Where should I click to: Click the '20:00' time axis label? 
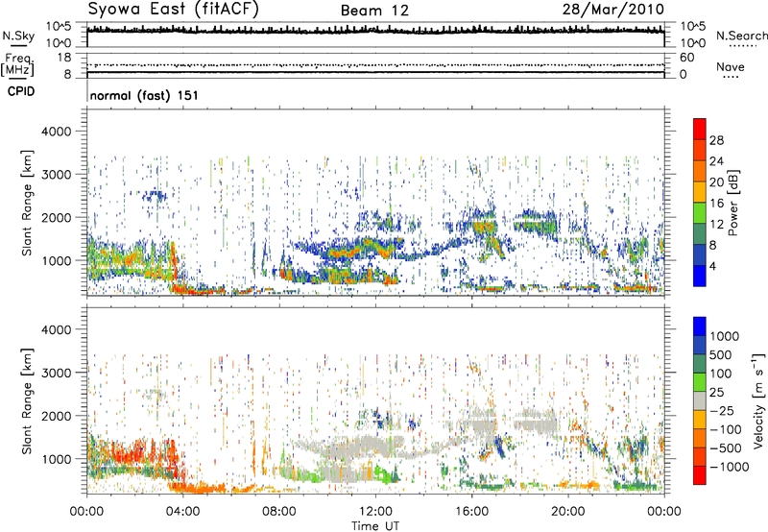point(568,512)
